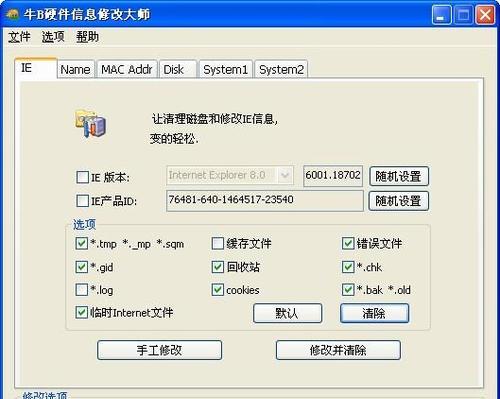Viewport: 500px width, 399px height.
Task: Click the 6001.18702 build number field
Action: tap(333, 176)
